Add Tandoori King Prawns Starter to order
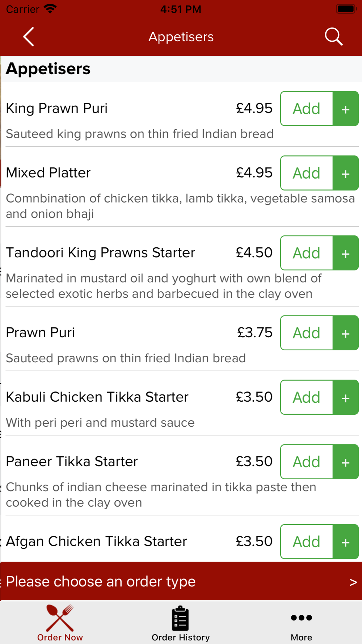The width and height of the screenshot is (362, 644). [x=307, y=253]
